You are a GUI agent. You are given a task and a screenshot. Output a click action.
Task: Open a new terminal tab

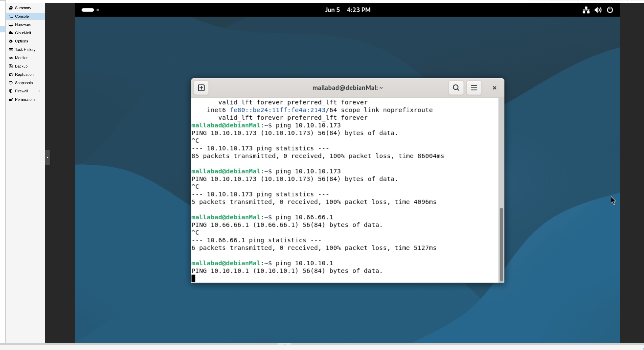[201, 88]
